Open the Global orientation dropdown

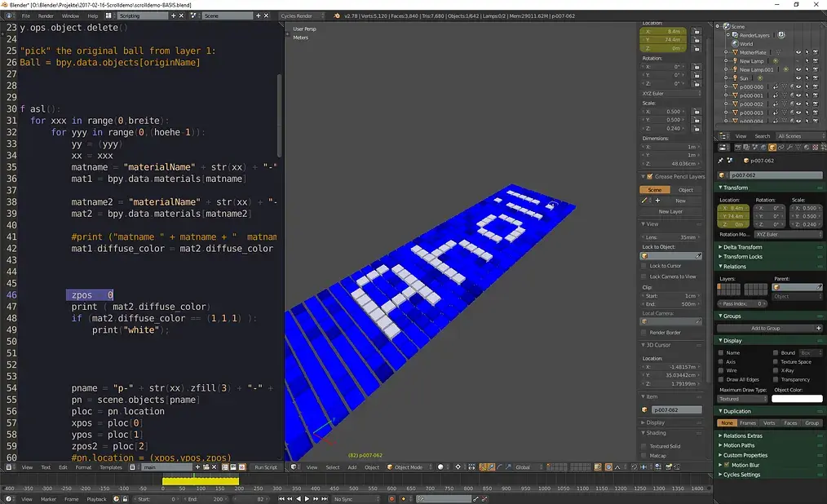tap(528, 467)
